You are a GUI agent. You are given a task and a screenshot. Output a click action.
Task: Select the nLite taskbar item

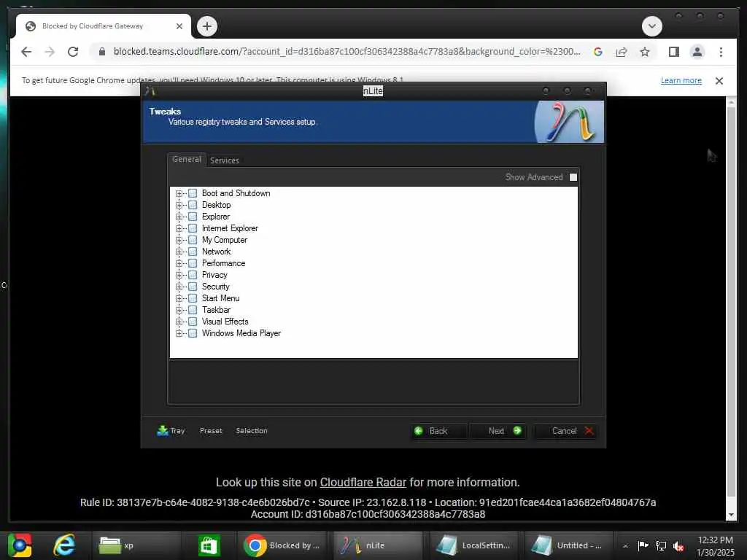click(377, 545)
